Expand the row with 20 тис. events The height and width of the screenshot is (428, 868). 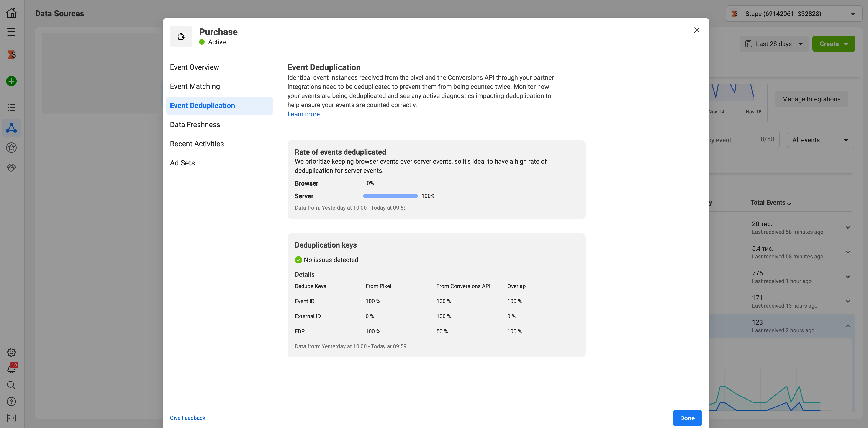click(848, 227)
